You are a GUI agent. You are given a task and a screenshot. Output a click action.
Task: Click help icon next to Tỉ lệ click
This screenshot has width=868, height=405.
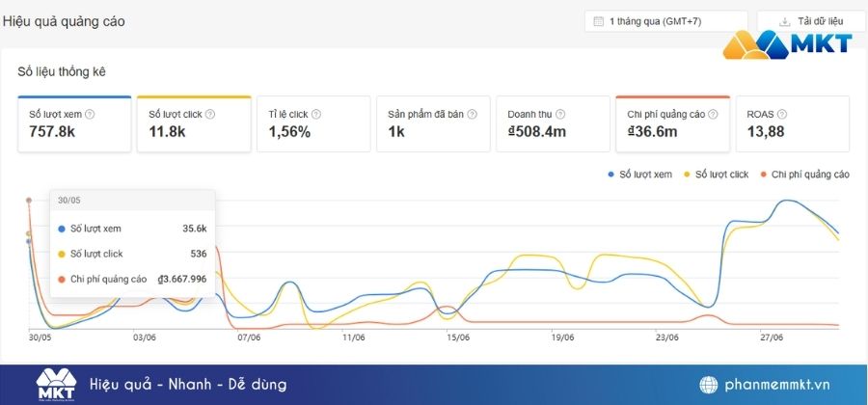(316, 115)
